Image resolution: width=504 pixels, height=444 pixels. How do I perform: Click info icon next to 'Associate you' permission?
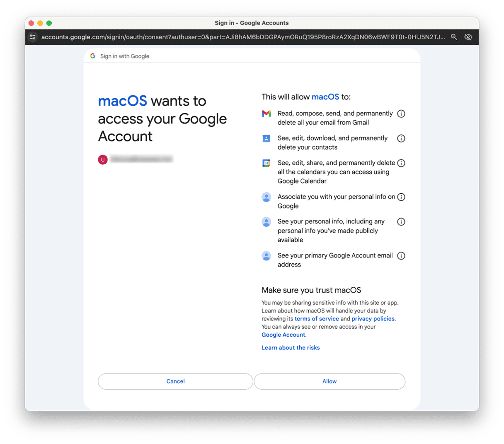(401, 197)
